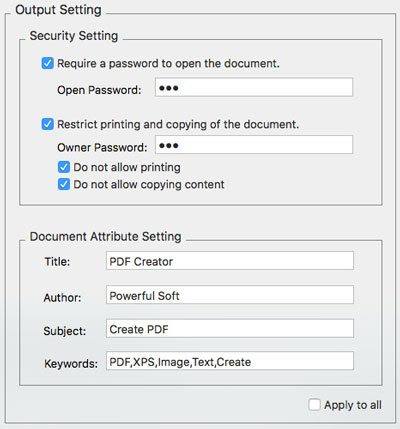The width and height of the screenshot is (400, 429).
Task: Toggle Restrict printing and copying checkbox
Action: click(x=47, y=124)
